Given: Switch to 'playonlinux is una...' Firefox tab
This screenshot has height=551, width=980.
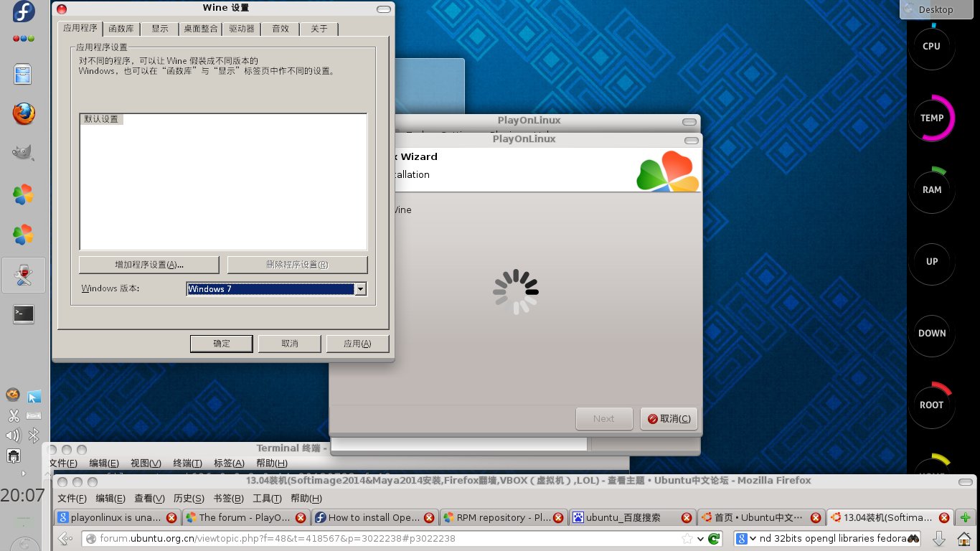Looking at the screenshot, I should [x=117, y=517].
